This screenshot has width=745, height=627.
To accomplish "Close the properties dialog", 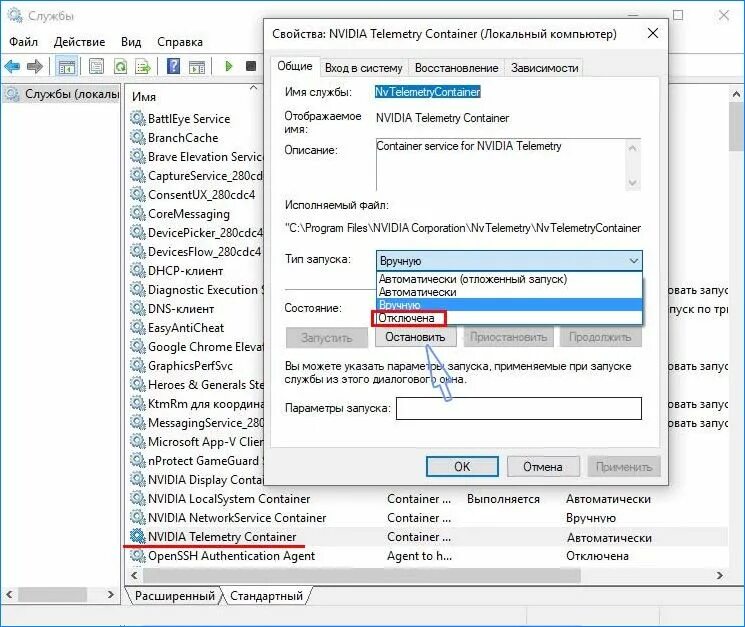I will 653,33.
